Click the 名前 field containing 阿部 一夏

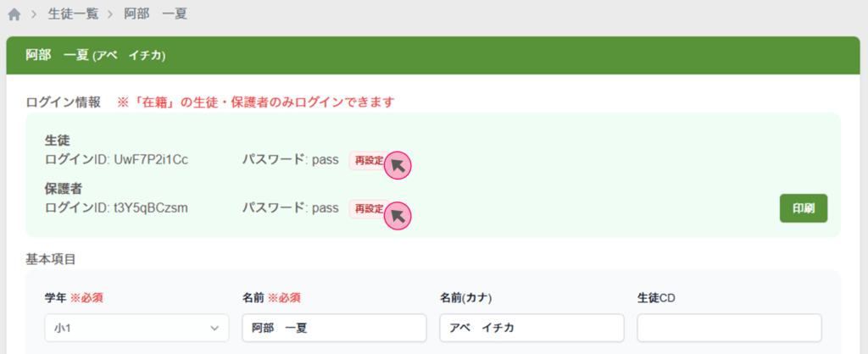pos(333,328)
